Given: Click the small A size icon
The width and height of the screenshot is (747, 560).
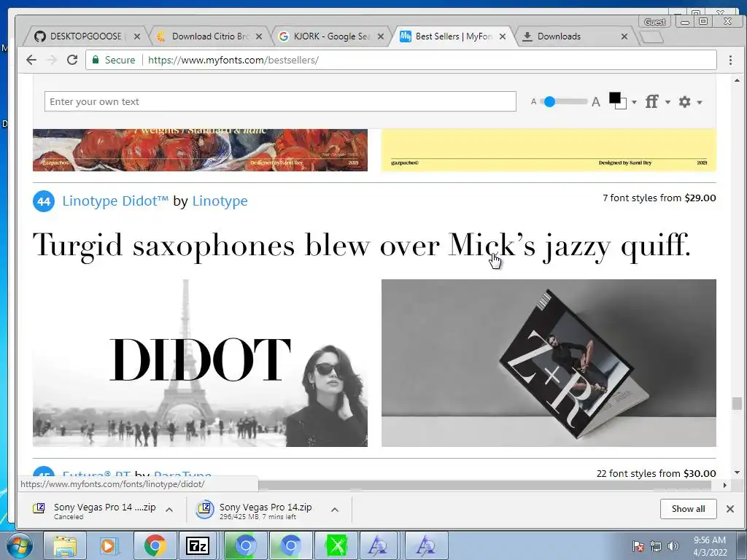Looking at the screenshot, I should click(x=533, y=101).
